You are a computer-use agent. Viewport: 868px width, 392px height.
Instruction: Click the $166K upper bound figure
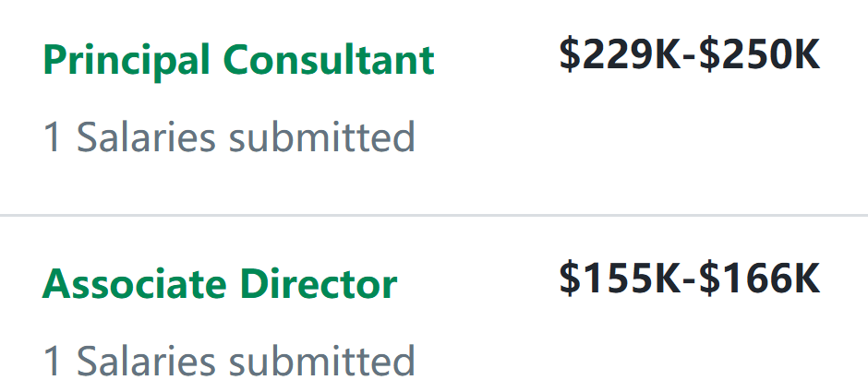(759, 279)
